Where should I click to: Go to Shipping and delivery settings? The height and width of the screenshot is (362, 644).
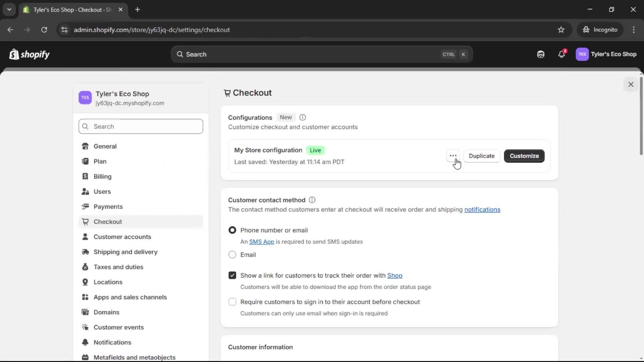[126, 252]
